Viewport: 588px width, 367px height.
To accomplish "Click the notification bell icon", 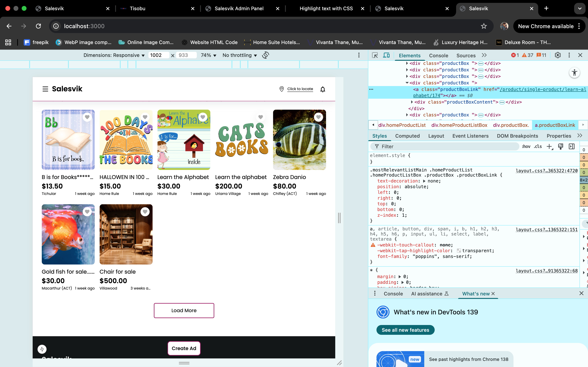I will point(322,89).
